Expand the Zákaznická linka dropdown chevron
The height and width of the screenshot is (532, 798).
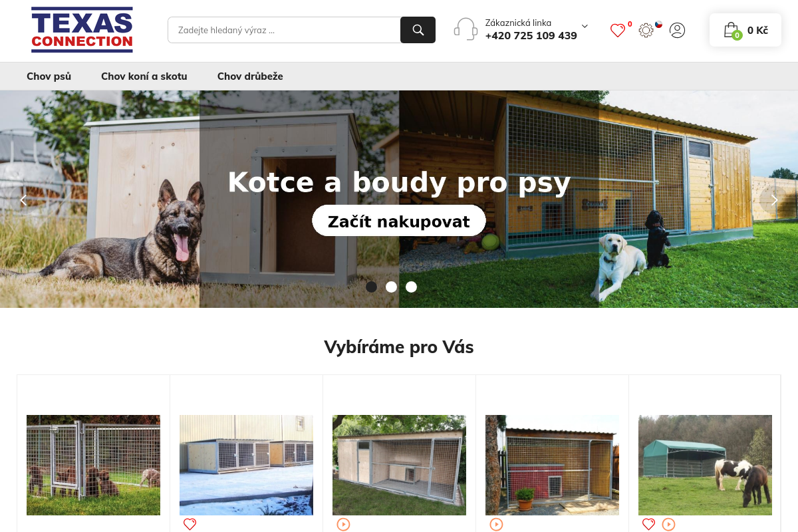pyautogui.click(x=585, y=26)
